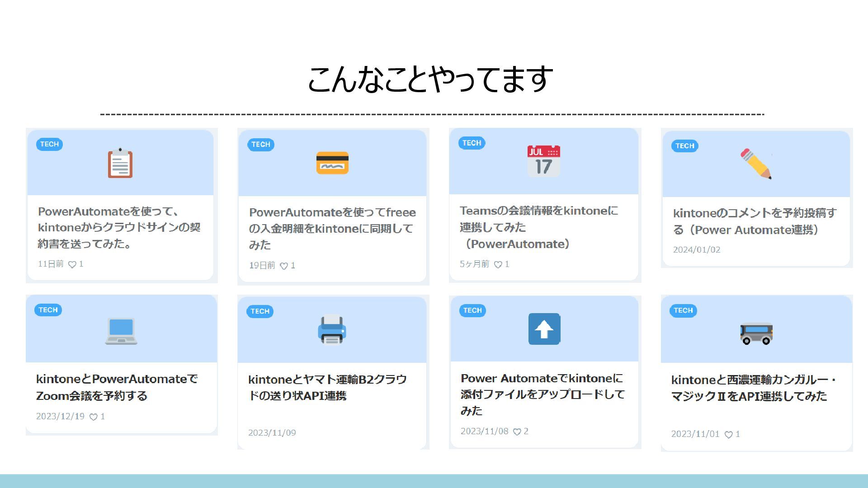868x488 pixels.
Task: Open 添付ファイルをアップロード article title
Action: coord(542,394)
